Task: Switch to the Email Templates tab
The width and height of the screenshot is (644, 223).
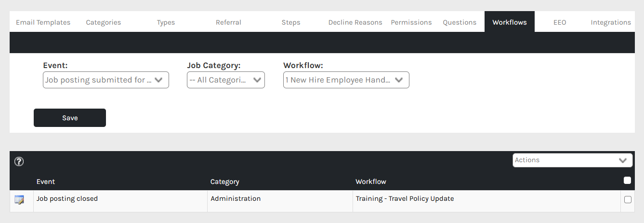Action: 43,22
